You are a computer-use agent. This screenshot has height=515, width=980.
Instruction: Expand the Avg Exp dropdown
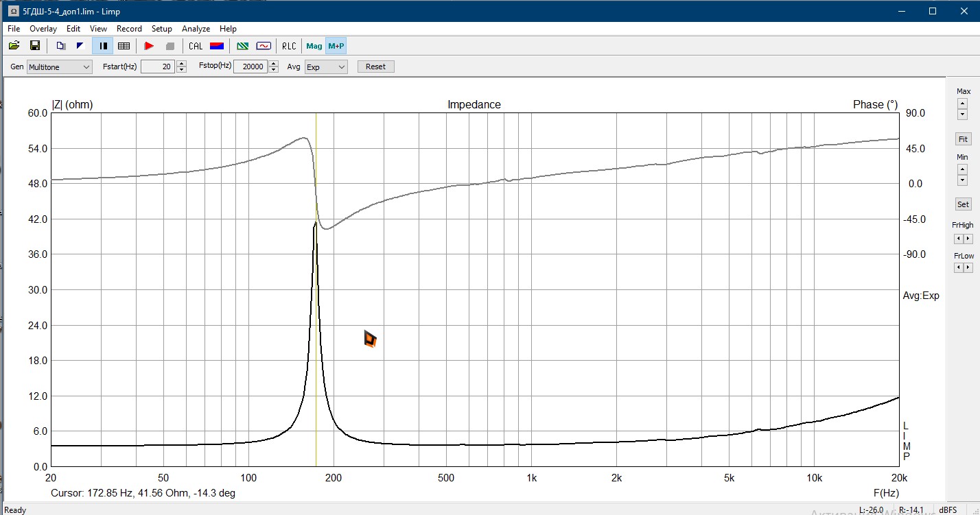point(326,67)
